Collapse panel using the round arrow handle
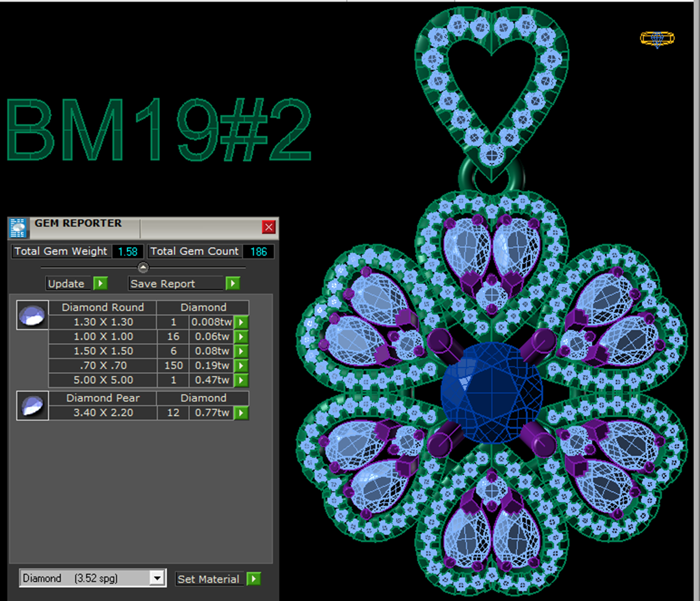 [x=143, y=267]
